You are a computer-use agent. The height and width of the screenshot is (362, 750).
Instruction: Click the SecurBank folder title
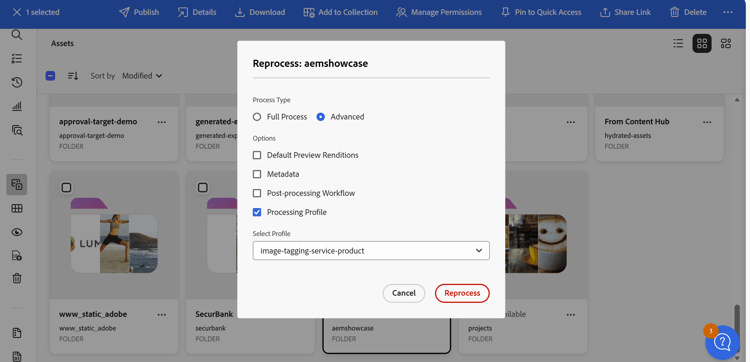point(214,314)
